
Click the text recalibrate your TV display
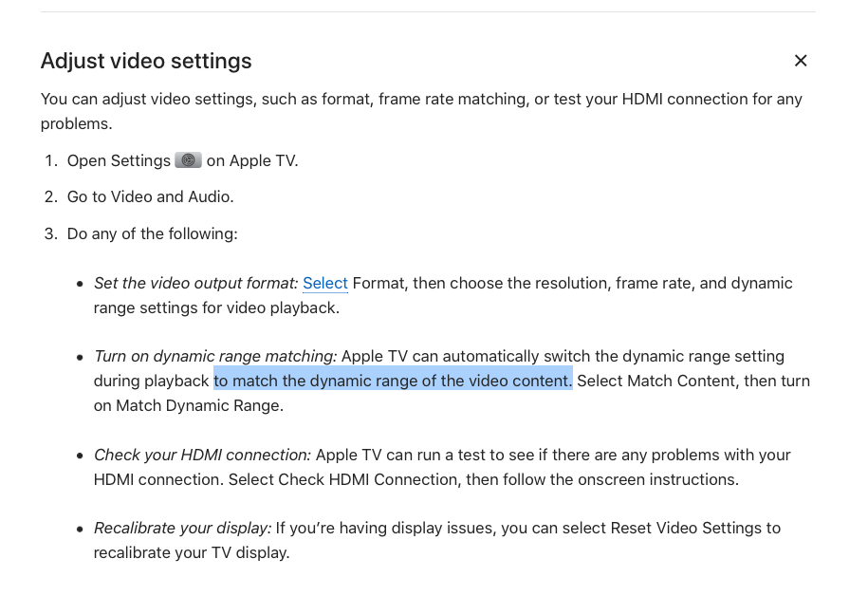[x=191, y=552]
